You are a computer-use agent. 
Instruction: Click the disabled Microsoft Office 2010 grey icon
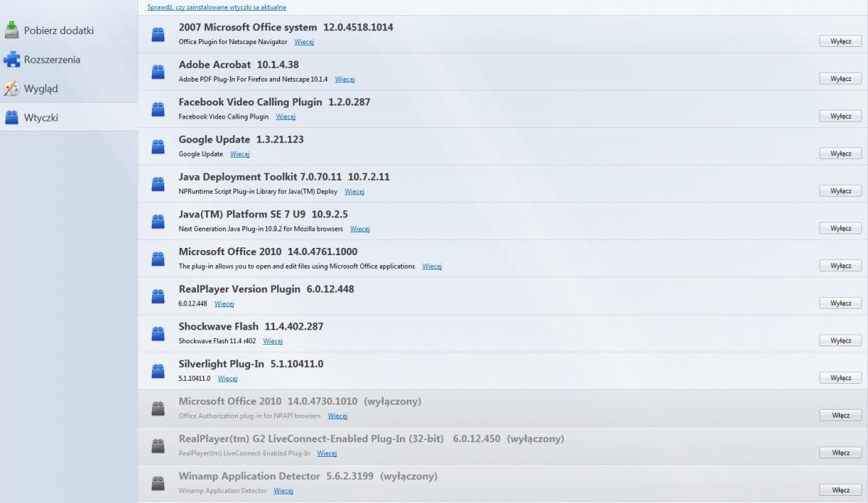158,408
